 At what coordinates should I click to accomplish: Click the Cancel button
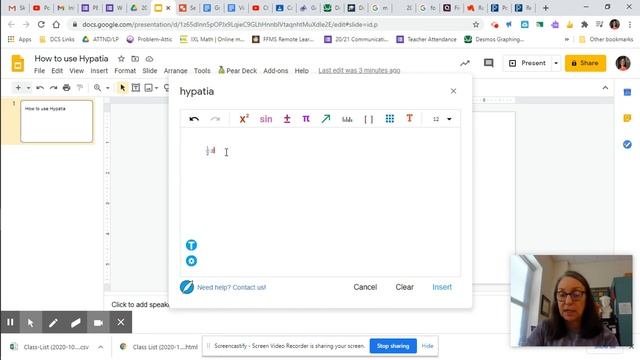pos(365,287)
